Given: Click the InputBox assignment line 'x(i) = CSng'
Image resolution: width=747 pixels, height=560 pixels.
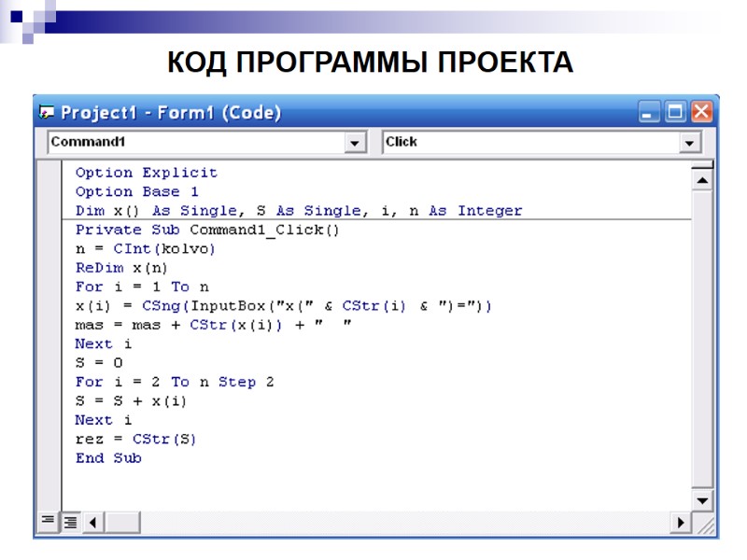Looking at the screenshot, I should pos(284,306).
